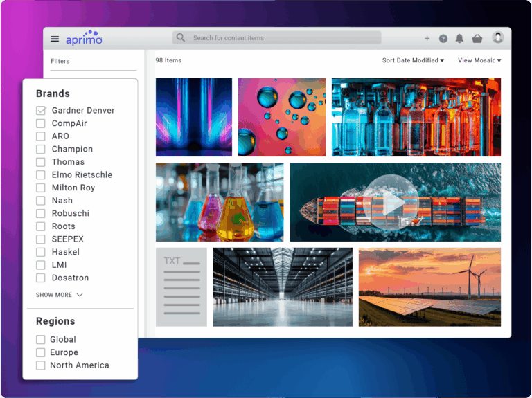This screenshot has height=398, width=532.
Task: Open the View Mosaic dropdown
Action: pos(479,61)
